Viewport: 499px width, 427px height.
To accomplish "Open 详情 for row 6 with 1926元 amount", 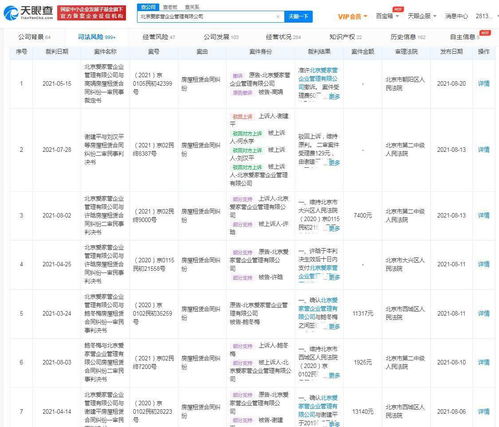I will pyautogui.click(x=484, y=362).
